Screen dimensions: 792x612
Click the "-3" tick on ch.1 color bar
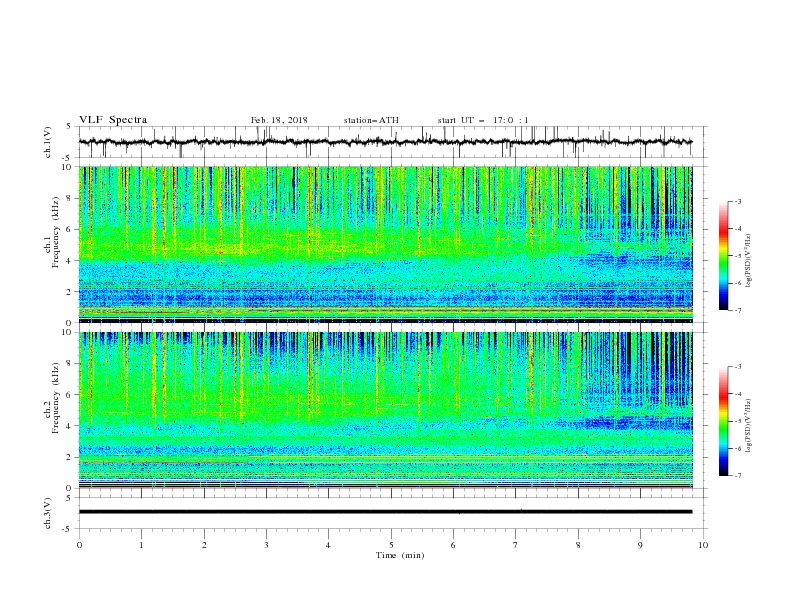point(737,201)
